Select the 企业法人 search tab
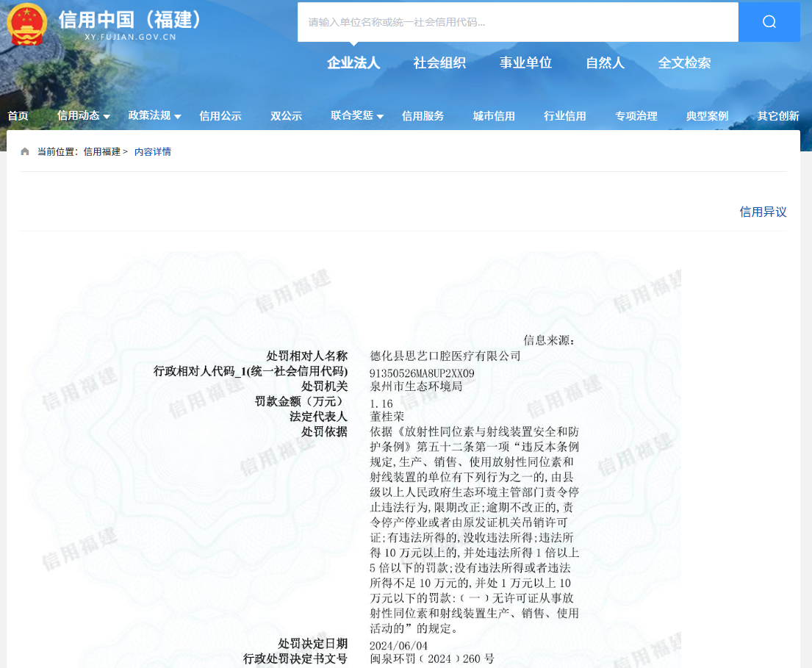Screen dimensions: 812x668 coord(353,63)
